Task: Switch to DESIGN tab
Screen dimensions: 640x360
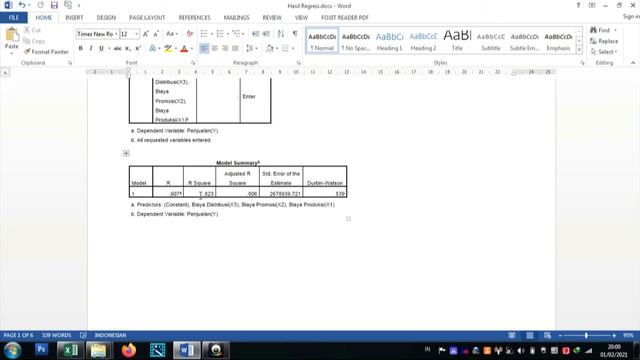Action: pyautogui.click(x=106, y=18)
